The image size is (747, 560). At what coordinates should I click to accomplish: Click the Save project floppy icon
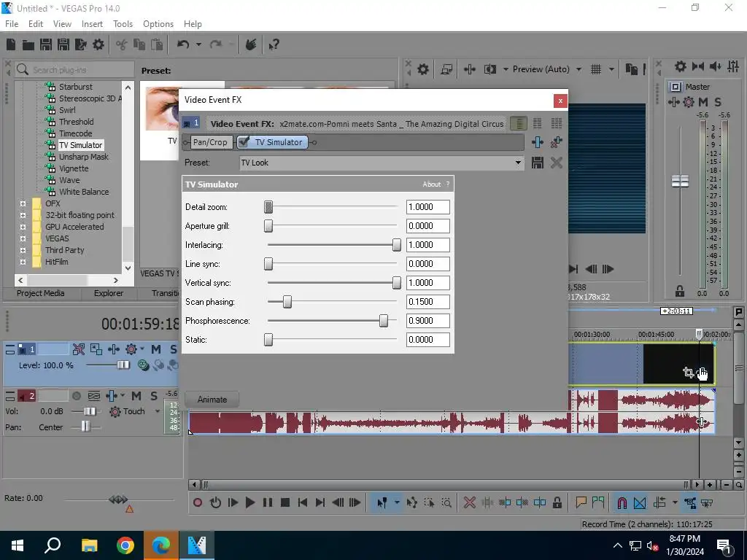click(x=46, y=44)
